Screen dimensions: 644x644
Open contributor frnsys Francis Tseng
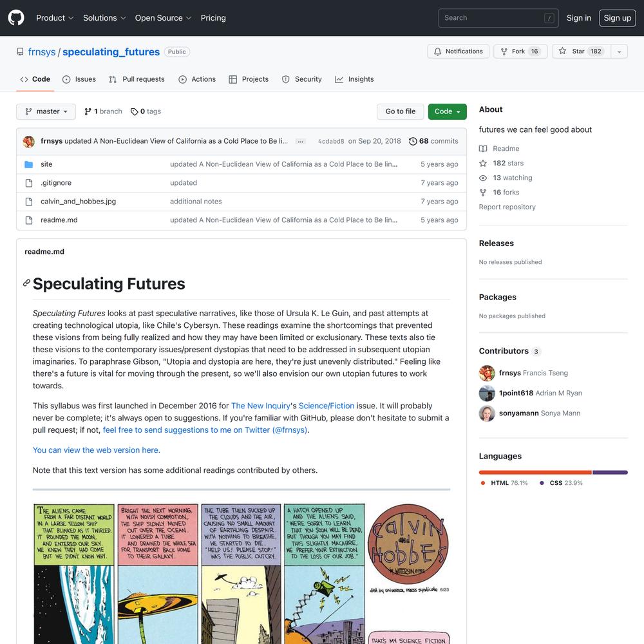pos(523,373)
